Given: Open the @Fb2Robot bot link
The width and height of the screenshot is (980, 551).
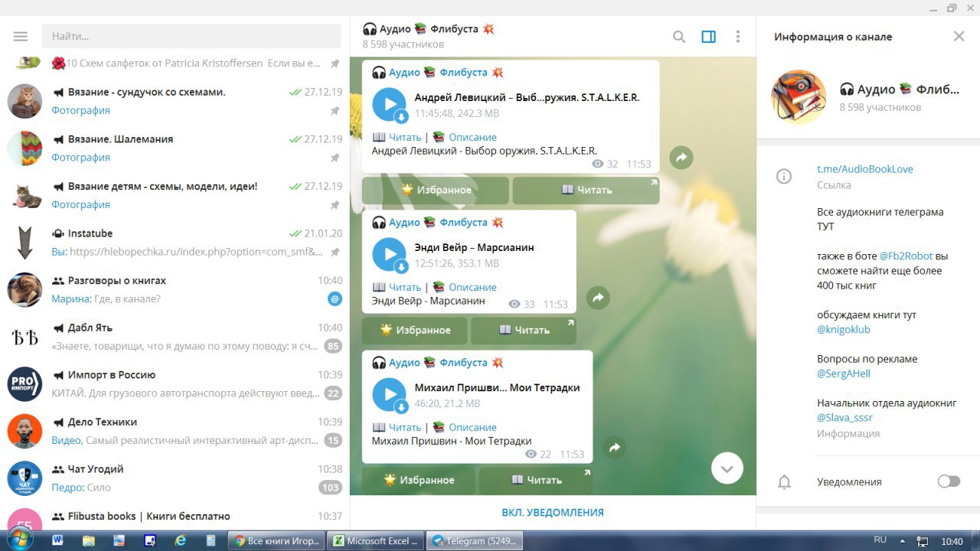Looking at the screenshot, I should 906,256.
